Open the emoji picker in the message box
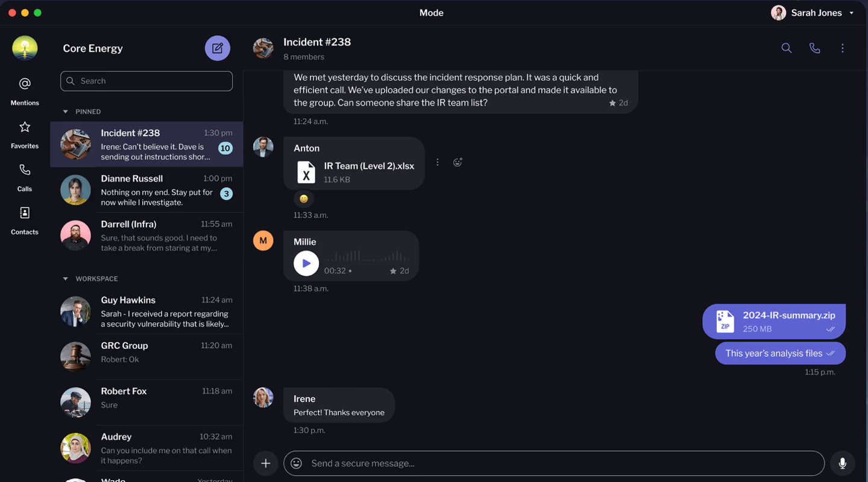868x482 pixels. coord(296,463)
